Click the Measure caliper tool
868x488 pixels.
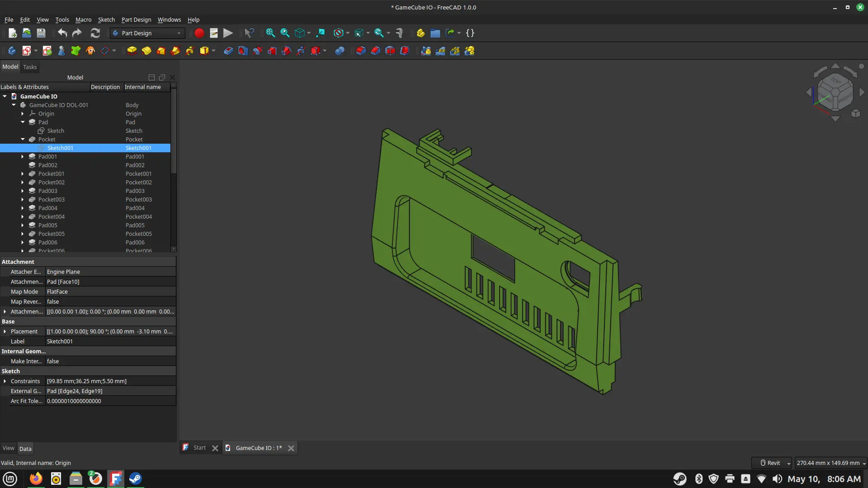pos(400,33)
